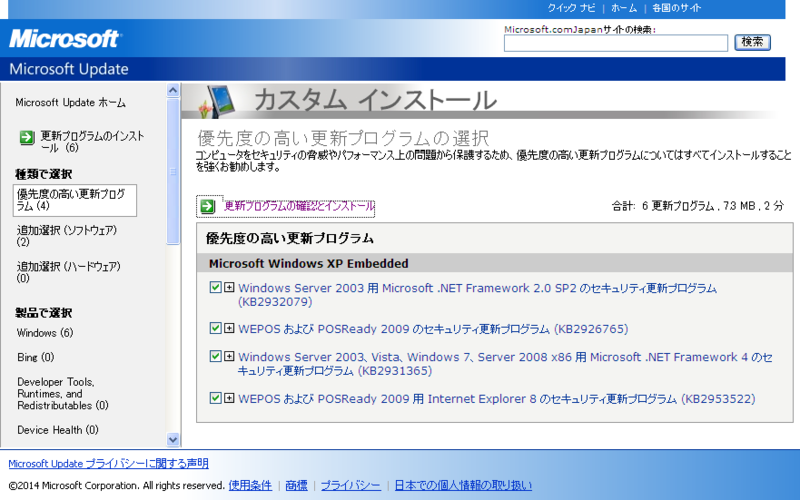
Task: Uncheck the KB2953522 Internet Explorer 8 checkbox
Action: click(x=215, y=398)
